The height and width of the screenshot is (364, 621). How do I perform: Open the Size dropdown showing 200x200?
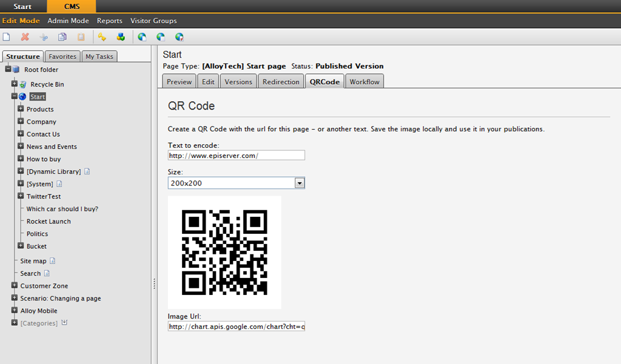299,183
